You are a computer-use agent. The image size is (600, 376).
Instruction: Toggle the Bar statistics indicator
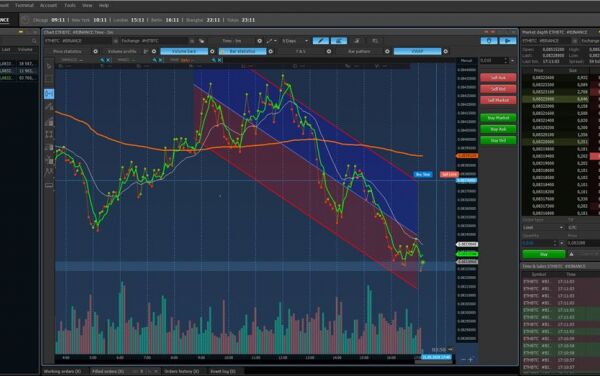242,51
